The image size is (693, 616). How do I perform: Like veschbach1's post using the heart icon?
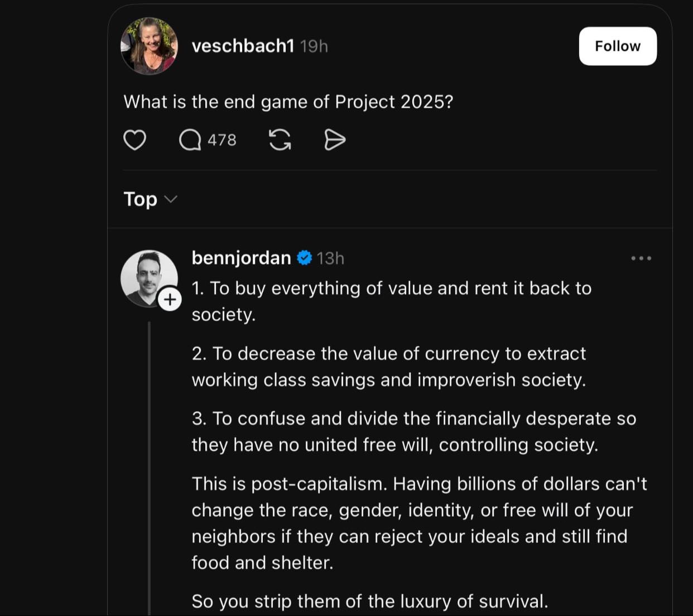coord(134,141)
